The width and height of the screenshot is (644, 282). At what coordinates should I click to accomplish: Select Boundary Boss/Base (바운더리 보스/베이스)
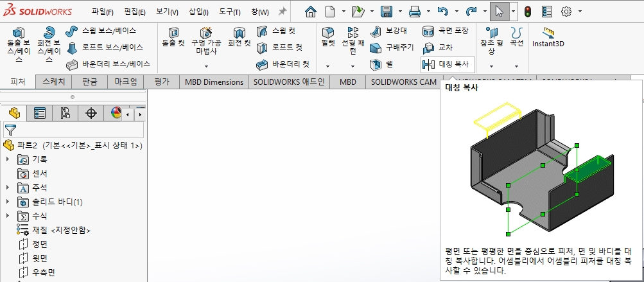109,64
